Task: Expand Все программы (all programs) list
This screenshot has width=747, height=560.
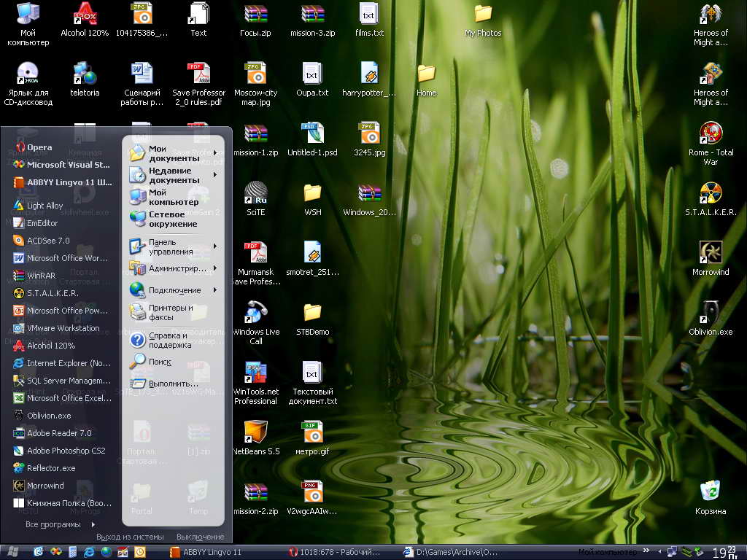Action: [60, 524]
